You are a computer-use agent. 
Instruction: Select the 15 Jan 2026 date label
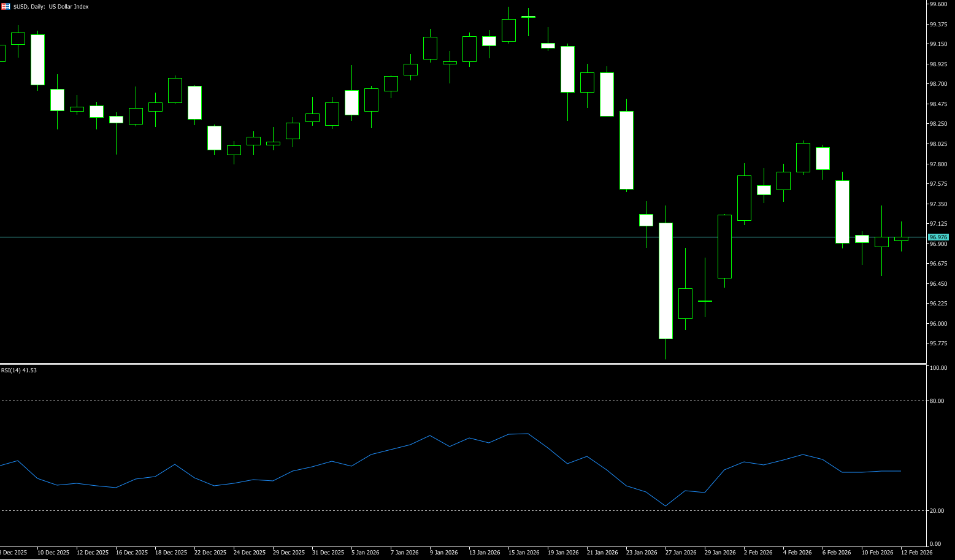click(x=524, y=553)
